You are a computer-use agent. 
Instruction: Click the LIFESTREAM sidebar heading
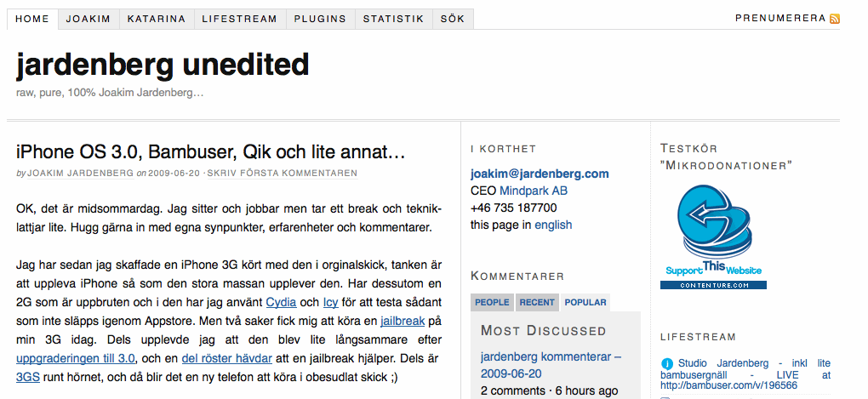point(698,337)
